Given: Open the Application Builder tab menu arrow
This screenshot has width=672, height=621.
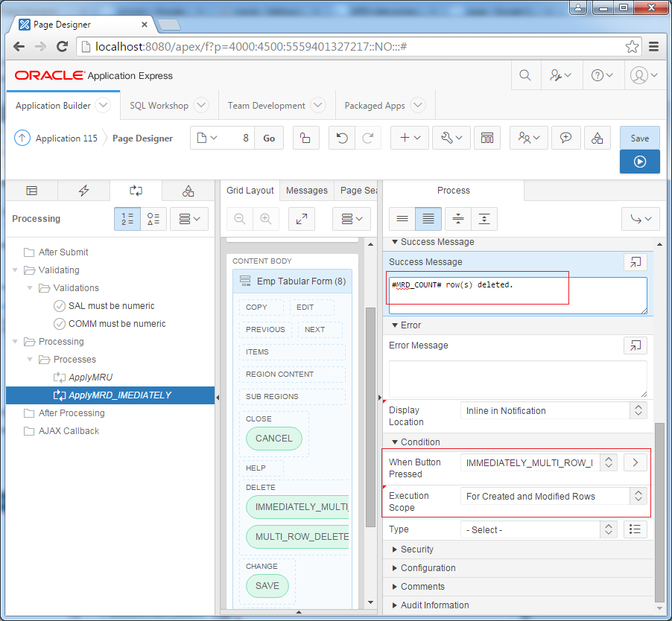Looking at the screenshot, I should point(103,105).
